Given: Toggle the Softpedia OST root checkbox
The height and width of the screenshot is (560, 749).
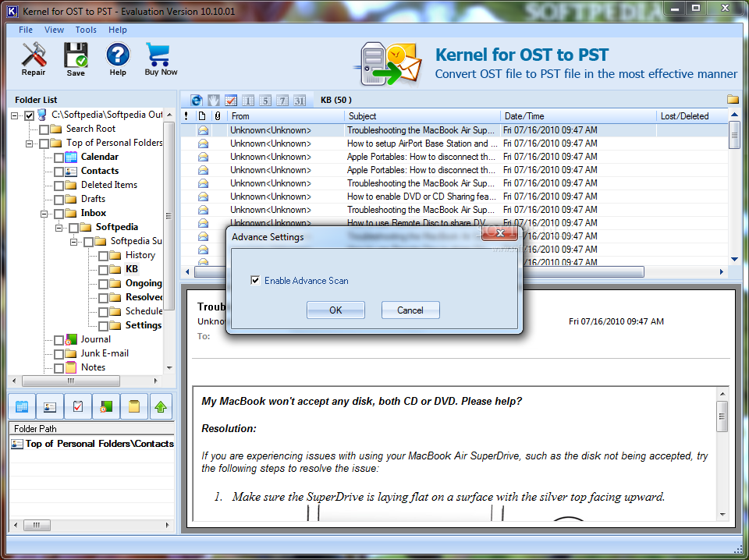Looking at the screenshot, I should [29, 115].
